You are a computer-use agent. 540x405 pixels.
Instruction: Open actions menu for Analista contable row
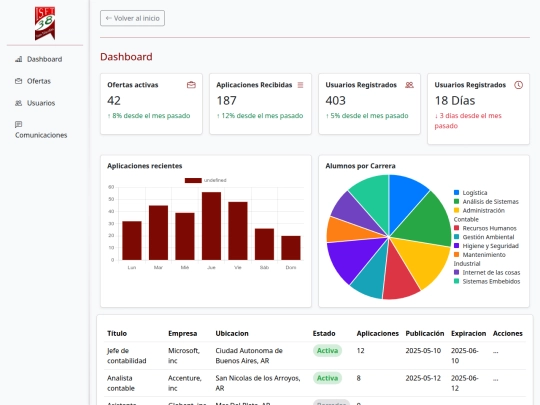(496, 379)
